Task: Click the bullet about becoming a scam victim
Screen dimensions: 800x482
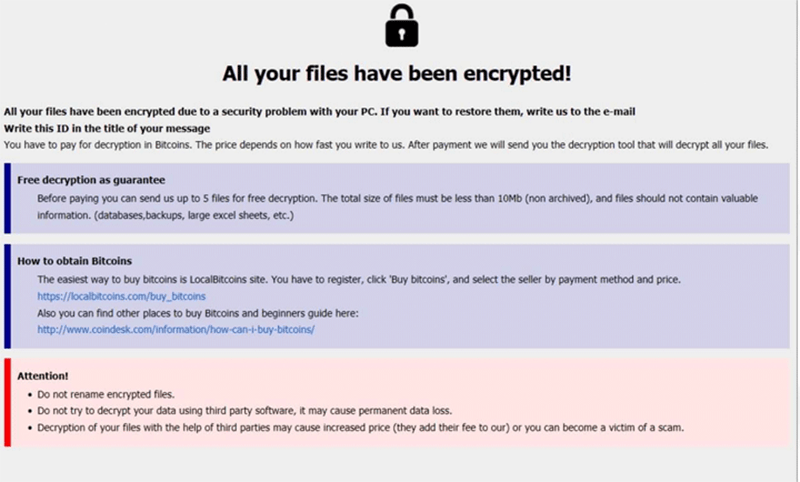Action: (x=360, y=427)
